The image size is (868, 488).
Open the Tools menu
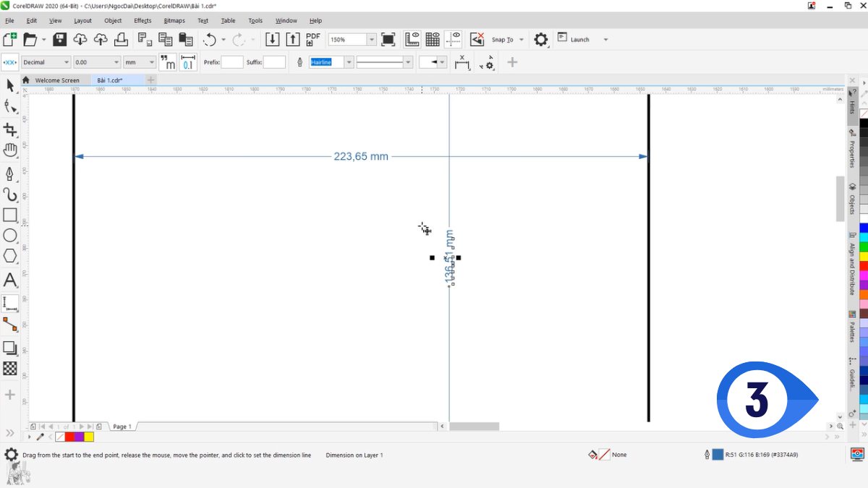click(255, 20)
